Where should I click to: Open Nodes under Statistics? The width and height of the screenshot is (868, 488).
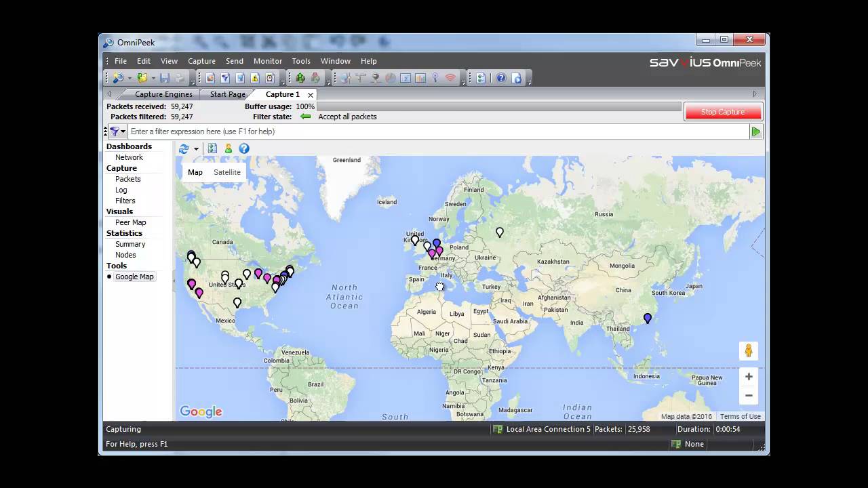125,255
